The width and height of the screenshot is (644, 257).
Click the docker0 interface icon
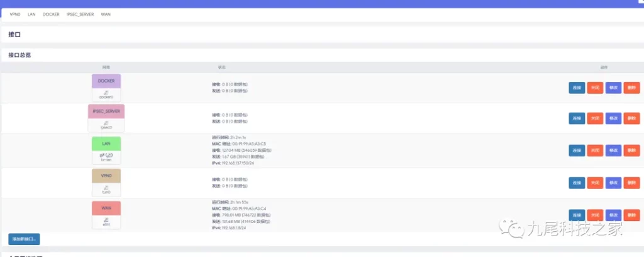coord(106,93)
